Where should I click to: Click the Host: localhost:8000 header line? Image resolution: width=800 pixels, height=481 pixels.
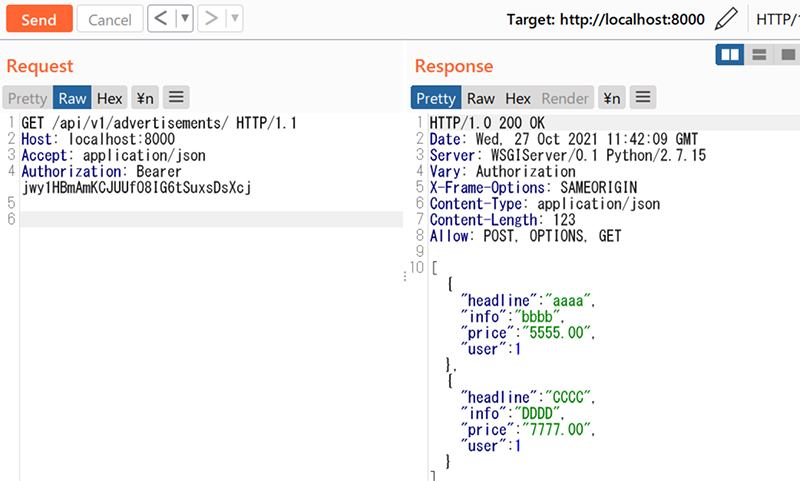click(x=98, y=139)
